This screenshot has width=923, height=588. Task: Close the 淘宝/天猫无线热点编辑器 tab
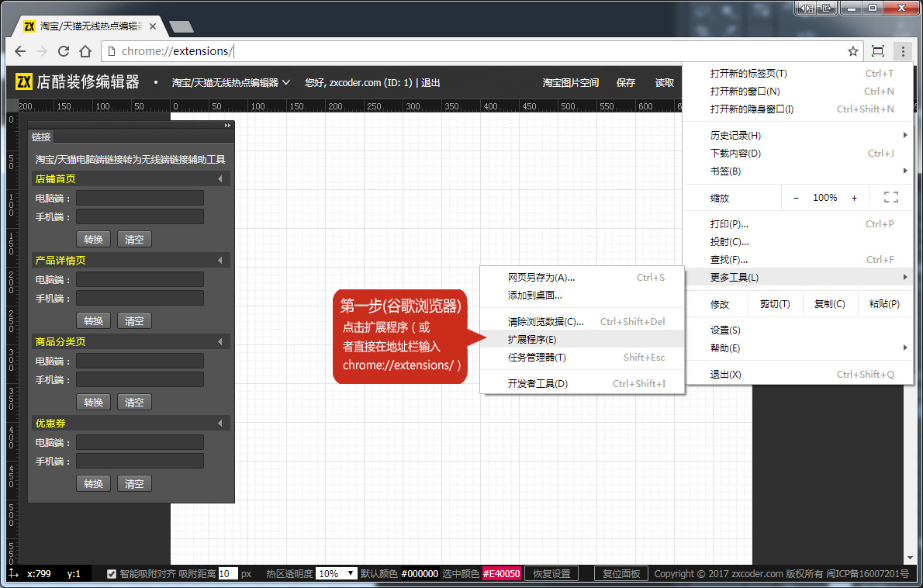pyautogui.click(x=153, y=26)
